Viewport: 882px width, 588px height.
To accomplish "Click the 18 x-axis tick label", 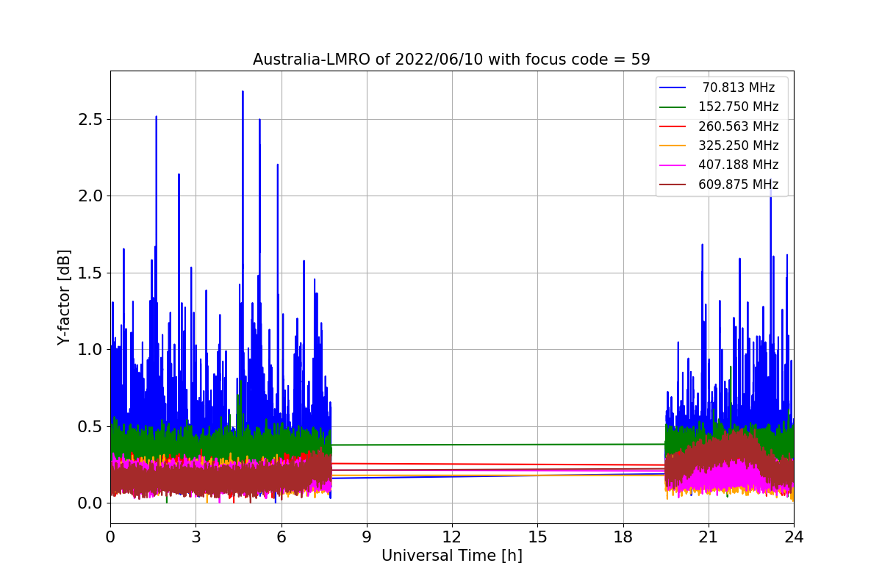I will (x=623, y=537).
